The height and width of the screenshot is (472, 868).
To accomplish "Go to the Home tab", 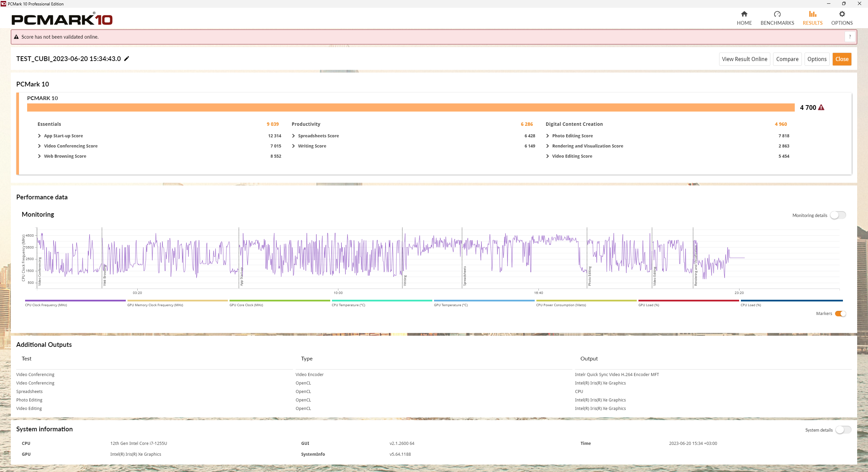I will coord(744,18).
